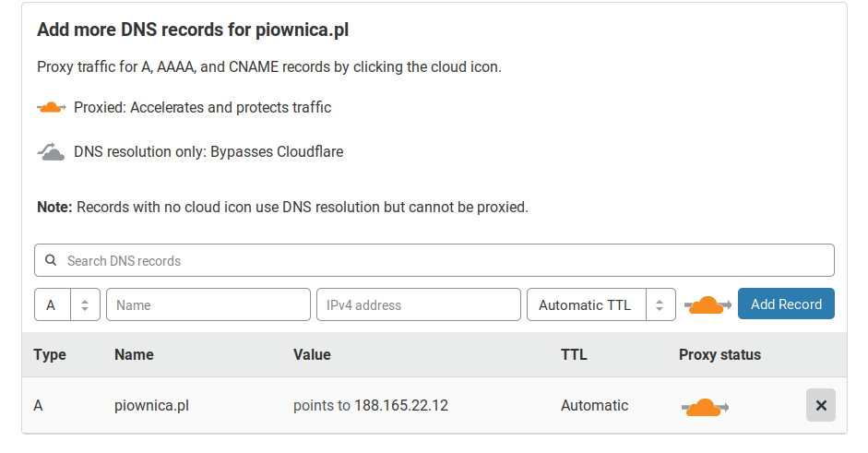Select the Value column header
This screenshot has height=453, width=868.
click(x=312, y=354)
